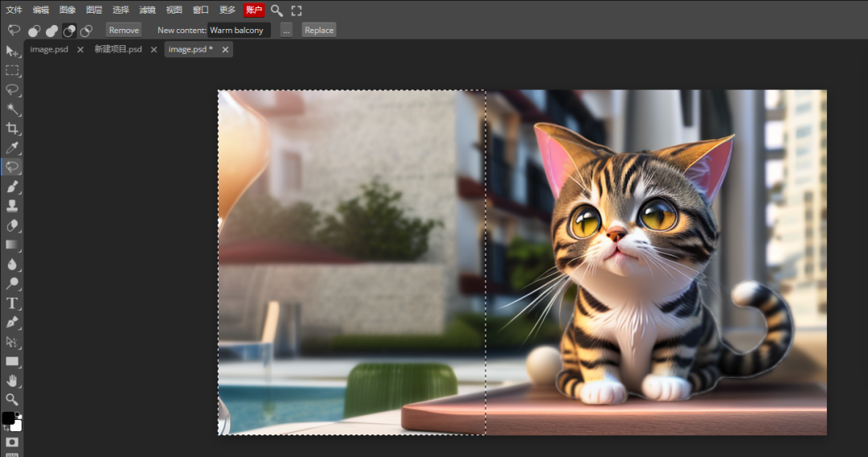The image size is (868, 457).
Task: Select the highlighted Magic Replace lasso tool
Action: [x=11, y=167]
